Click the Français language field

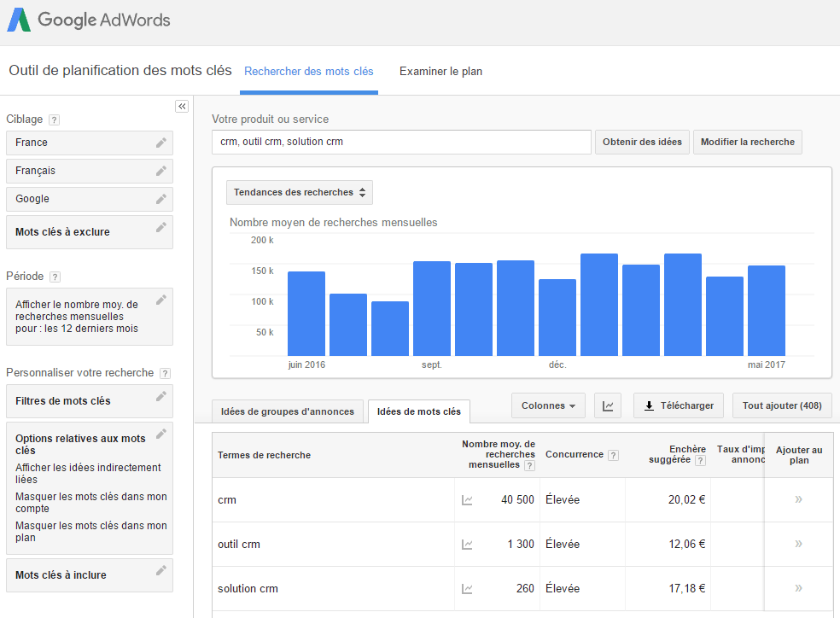point(90,171)
